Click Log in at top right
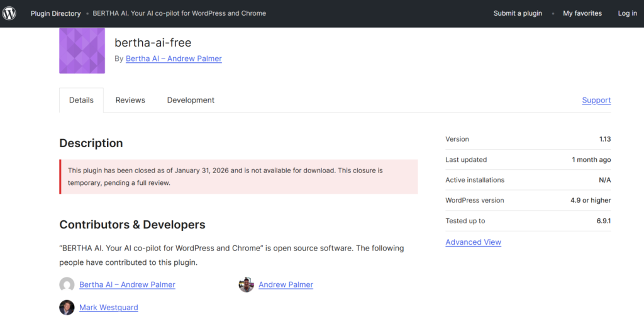Viewport: 644px width, 324px height. (627, 13)
